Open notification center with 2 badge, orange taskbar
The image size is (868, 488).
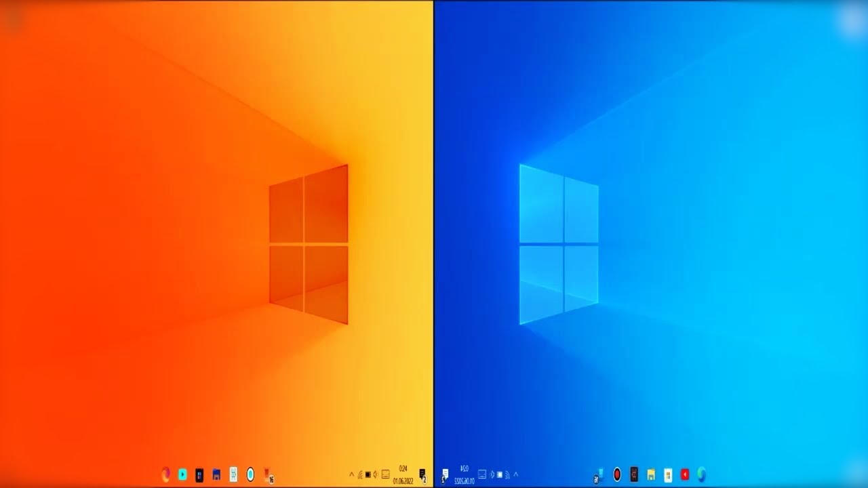[x=423, y=476]
